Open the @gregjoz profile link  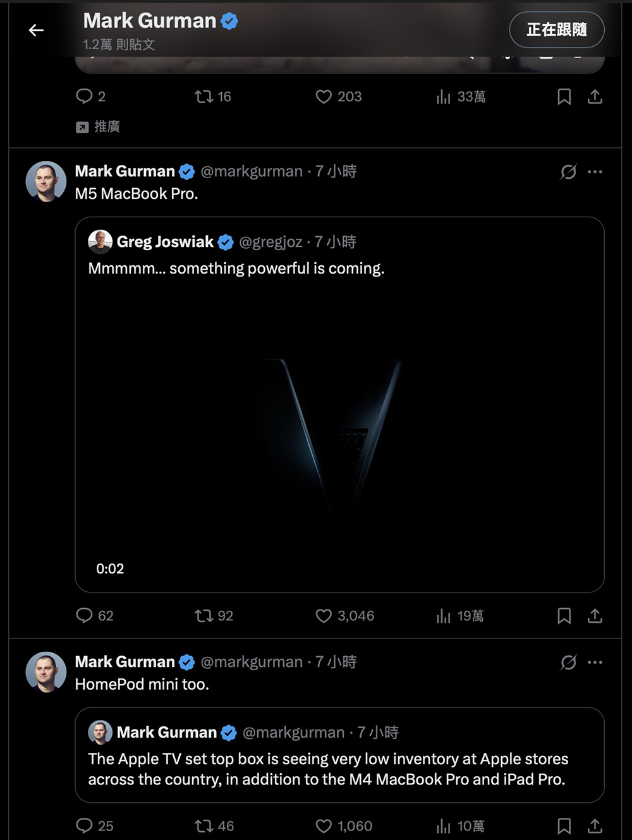tap(270, 242)
